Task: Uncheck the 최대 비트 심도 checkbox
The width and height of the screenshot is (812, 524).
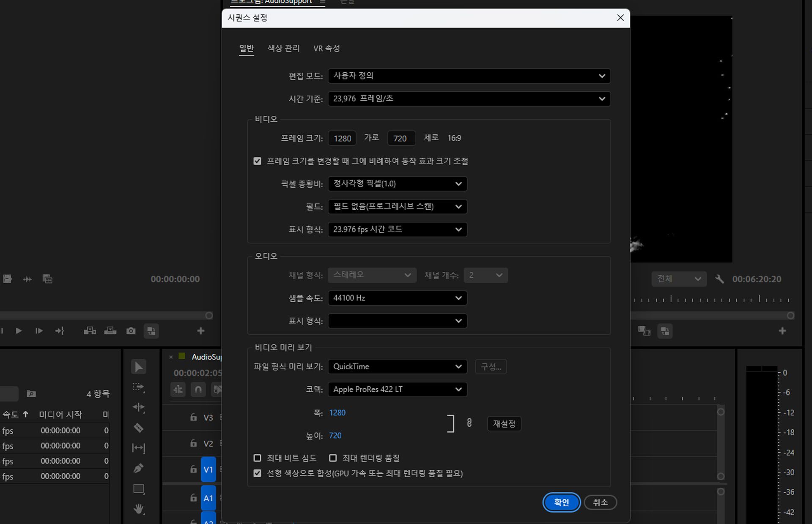Action: (x=258, y=458)
